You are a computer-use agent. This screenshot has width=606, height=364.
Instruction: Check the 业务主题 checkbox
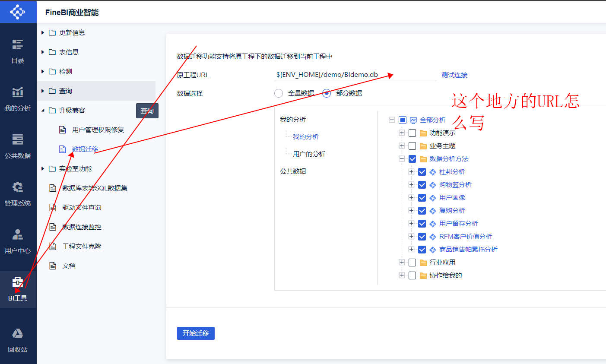(x=412, y=146)
